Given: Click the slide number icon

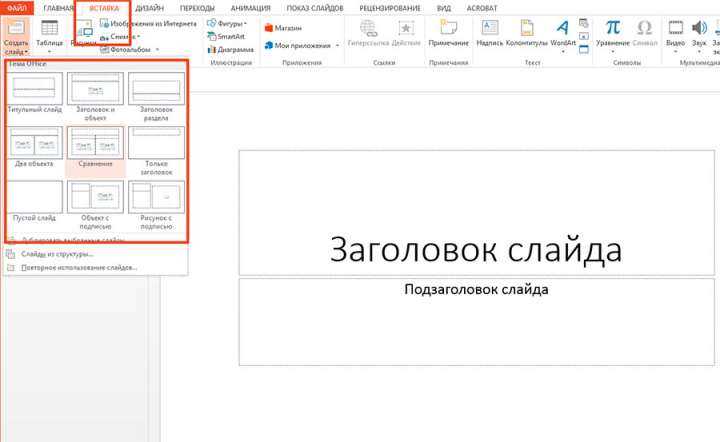Looking at the screenshot, I should pos(584,36).
